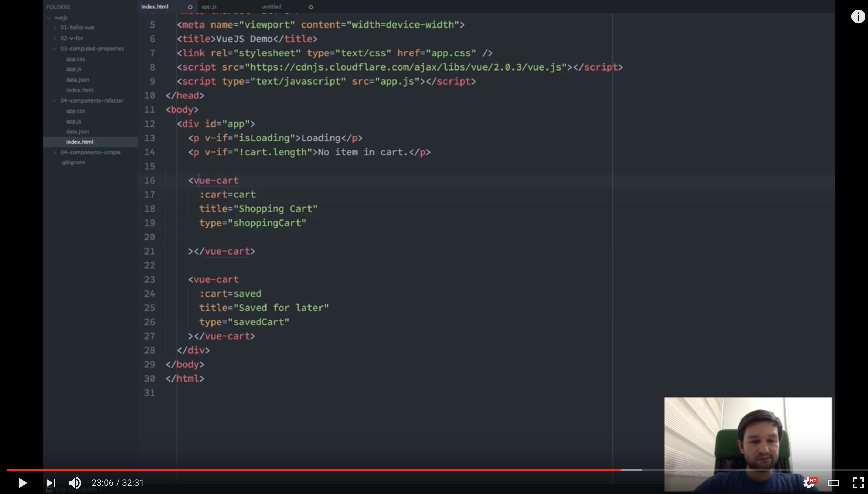Collapse the 03-computed-properties folder
This screenshot has height=494, width=868.
tap(54, 49)
